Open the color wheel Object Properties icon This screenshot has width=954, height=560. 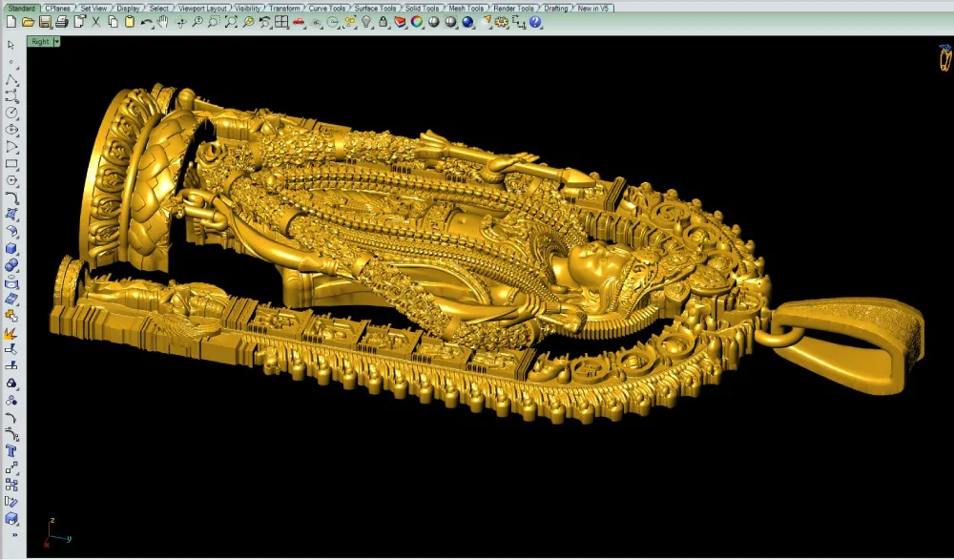[417, 22]
